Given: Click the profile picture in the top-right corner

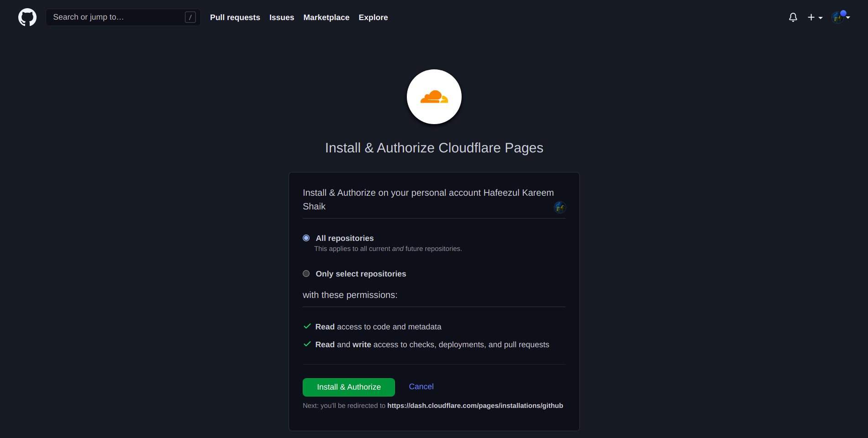Looking at the screenshot, I should [x=838, y=17].
